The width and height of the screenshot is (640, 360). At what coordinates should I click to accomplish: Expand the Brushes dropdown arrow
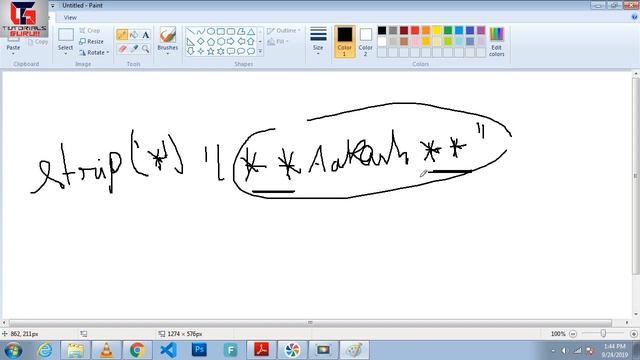point(167,54)
